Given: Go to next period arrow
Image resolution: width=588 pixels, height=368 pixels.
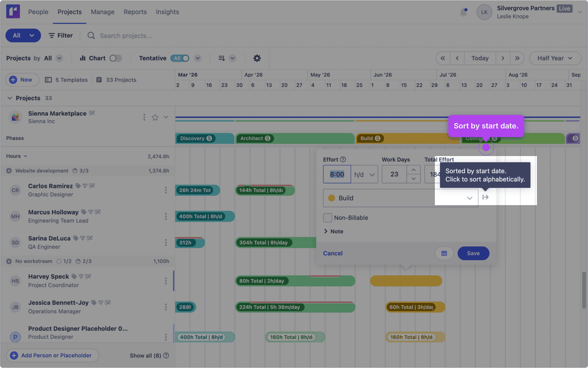Looking at the screenshot, I should pos(503,58).
